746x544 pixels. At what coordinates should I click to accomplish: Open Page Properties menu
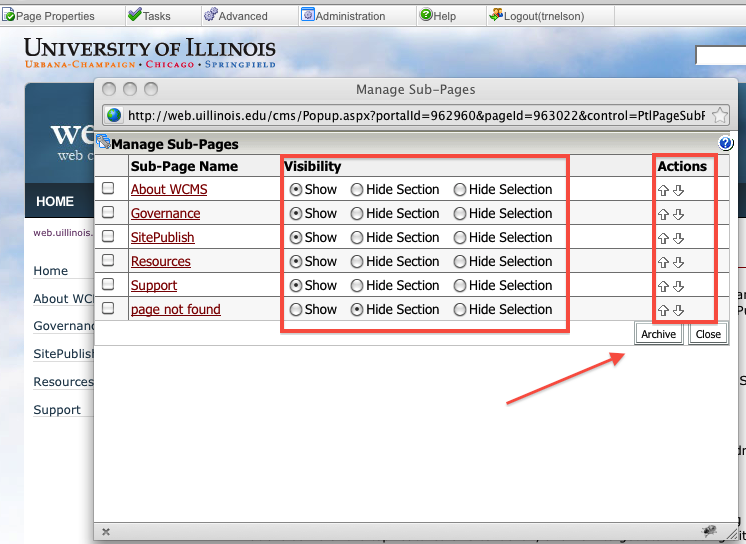click(x=55, y=16)
